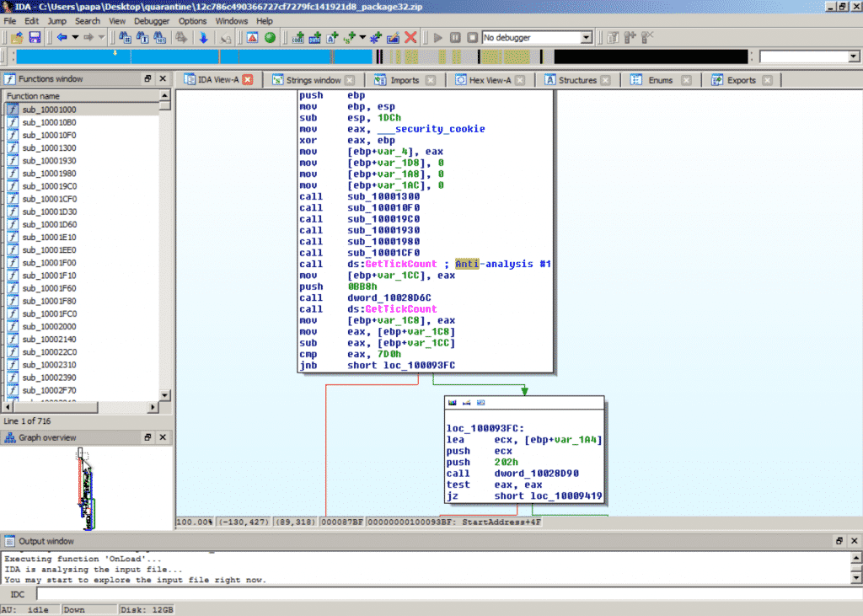
Task: Open the forward-history dropdown arrow
Action: coord(101,37)
